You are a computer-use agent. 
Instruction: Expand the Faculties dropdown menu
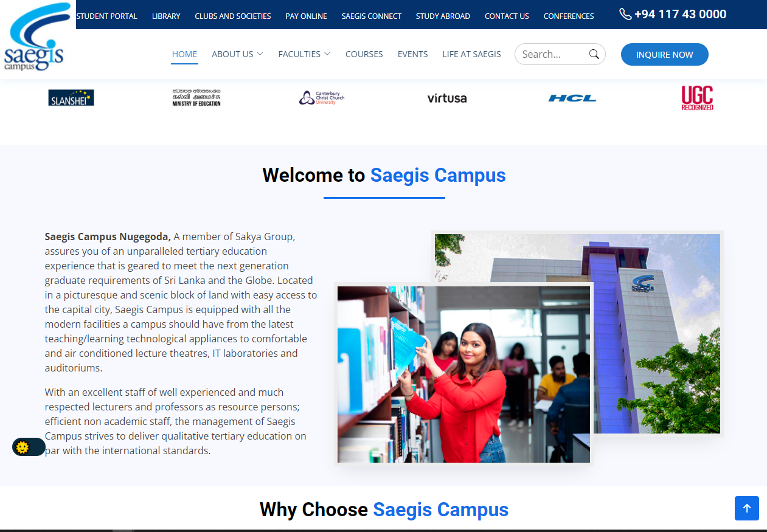tap(304, 54)
